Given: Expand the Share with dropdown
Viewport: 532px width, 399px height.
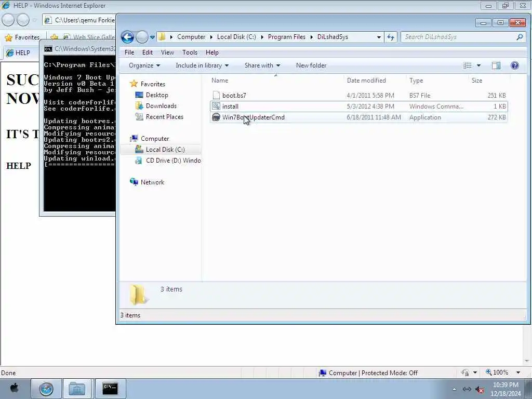Looking at the screenshot, I should pyautogui.click(x=262, y=65).
